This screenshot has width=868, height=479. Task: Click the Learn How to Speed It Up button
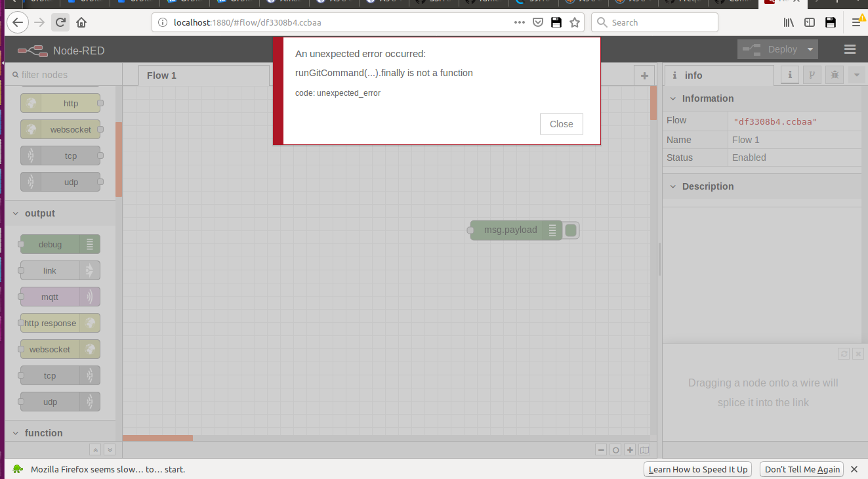tap(697, 469)
